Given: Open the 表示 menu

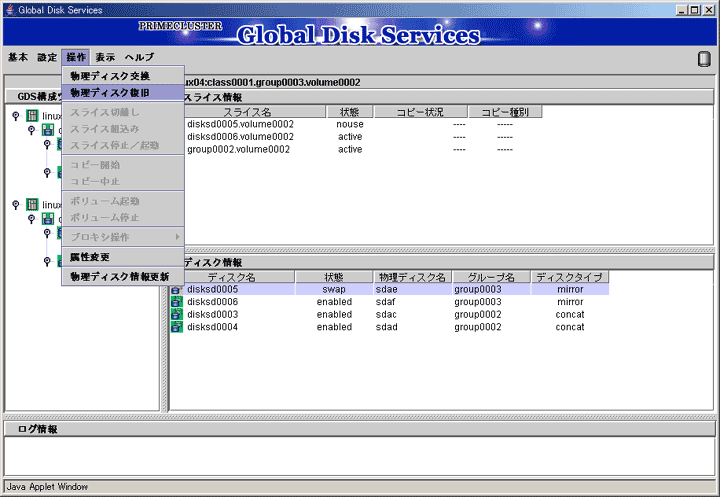Looking at the screenshot, I should coord(105,57).
